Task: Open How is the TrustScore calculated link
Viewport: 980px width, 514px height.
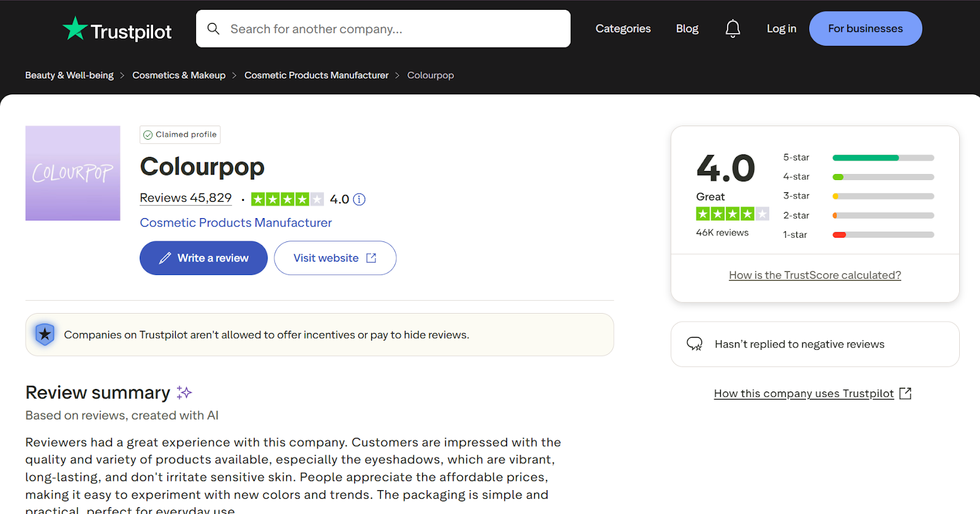Action: pos(815,275)
